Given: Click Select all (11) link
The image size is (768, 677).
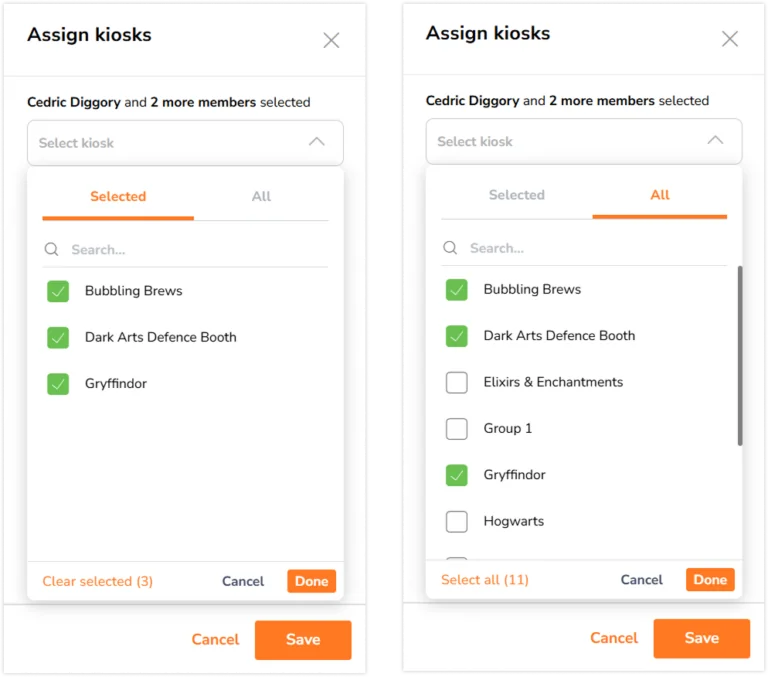Looking at the screenshot, I should pyautogui.click(x=485, y=580).
